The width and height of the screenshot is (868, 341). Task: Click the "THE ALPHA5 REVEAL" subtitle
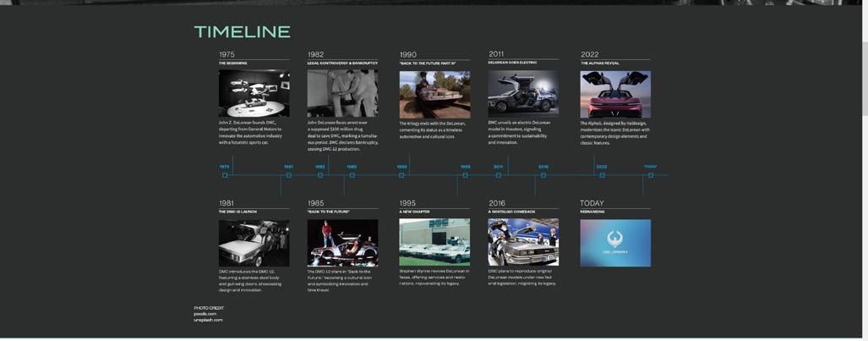tap(599, 63)
